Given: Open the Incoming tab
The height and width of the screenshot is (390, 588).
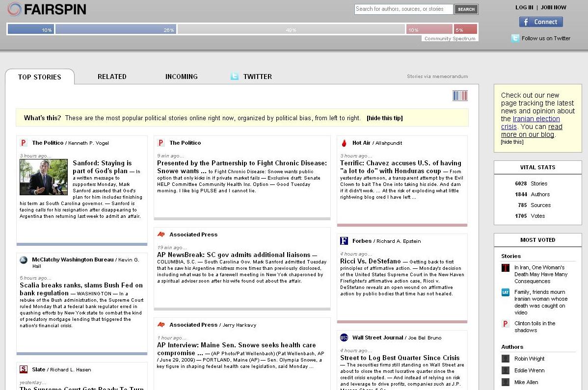Looking at the screenshot, I should [x=181, y=77].
